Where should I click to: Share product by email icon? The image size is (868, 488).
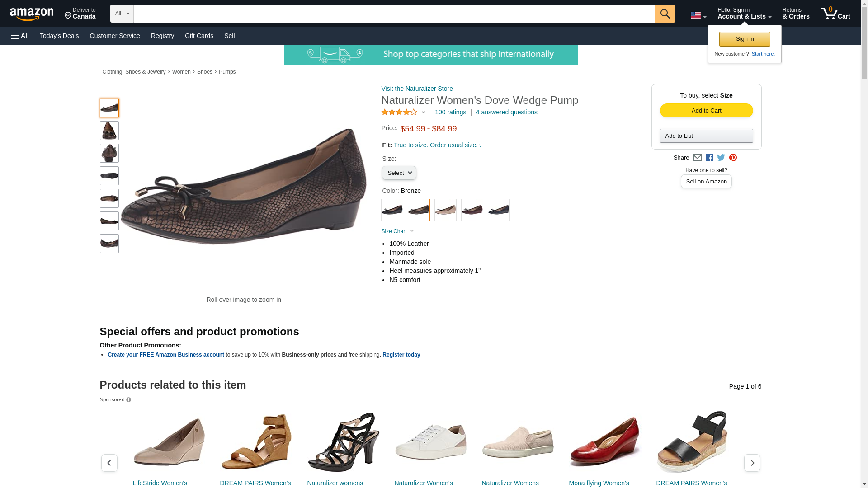697,158
